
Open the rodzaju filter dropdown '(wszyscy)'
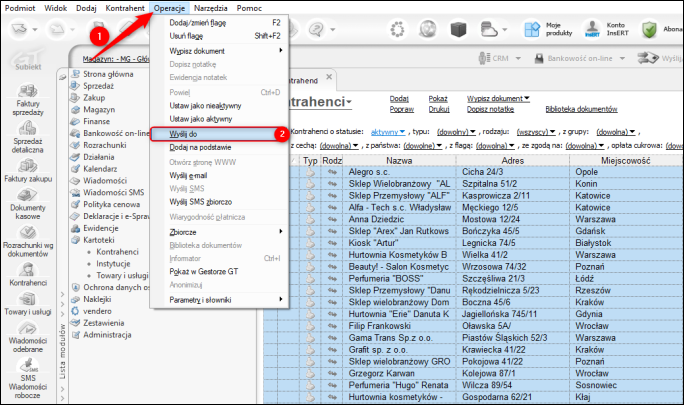(536, 131)
